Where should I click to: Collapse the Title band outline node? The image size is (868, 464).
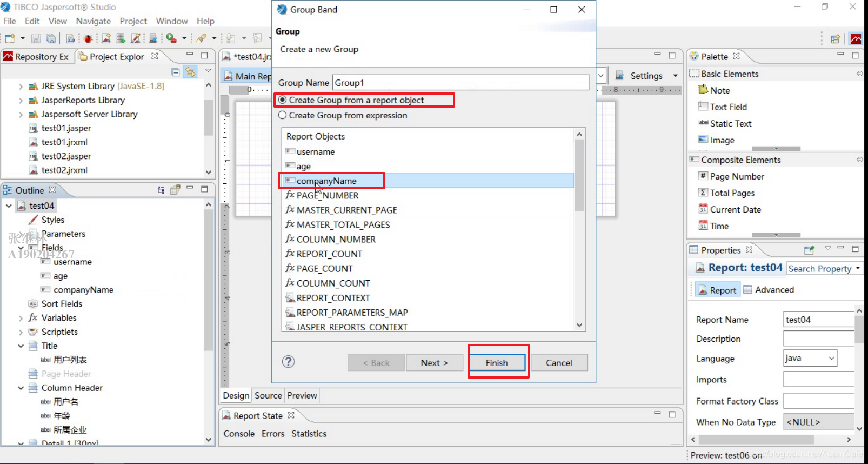tap(21, 346)
